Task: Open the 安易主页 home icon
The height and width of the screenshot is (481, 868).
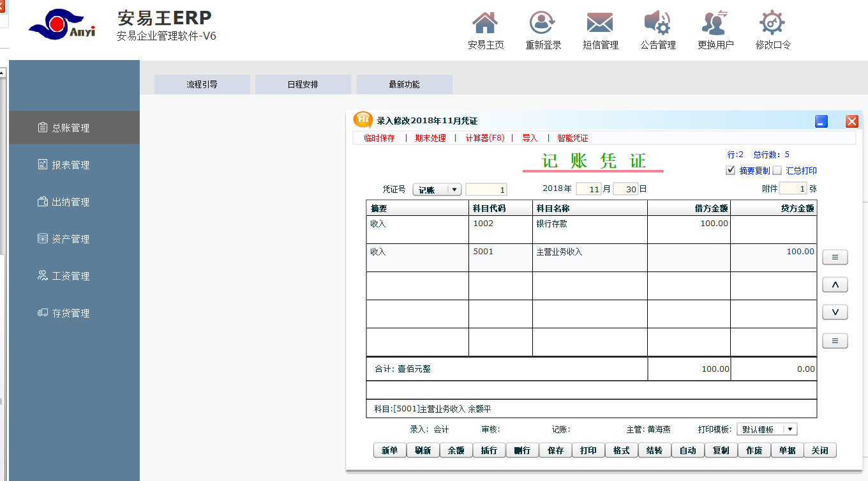Action: click(x=485, y=23)
